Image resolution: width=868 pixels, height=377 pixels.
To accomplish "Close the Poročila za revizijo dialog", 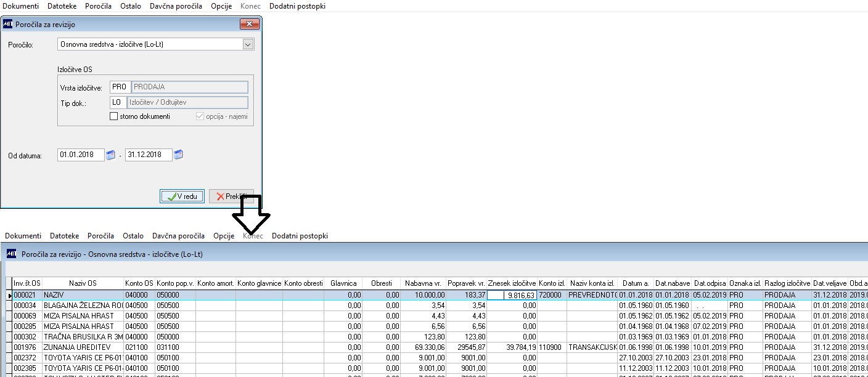I will [x=248, y=24].
